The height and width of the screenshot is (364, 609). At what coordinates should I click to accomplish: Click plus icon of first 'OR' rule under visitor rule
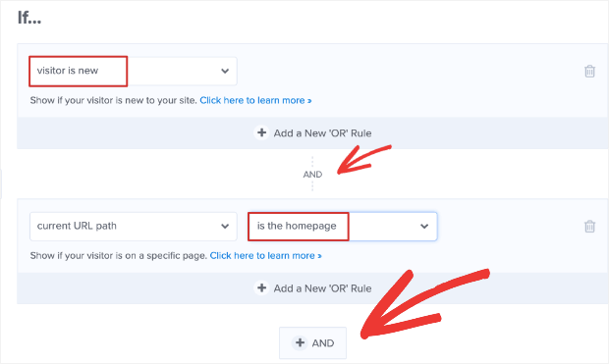(262, 132)
